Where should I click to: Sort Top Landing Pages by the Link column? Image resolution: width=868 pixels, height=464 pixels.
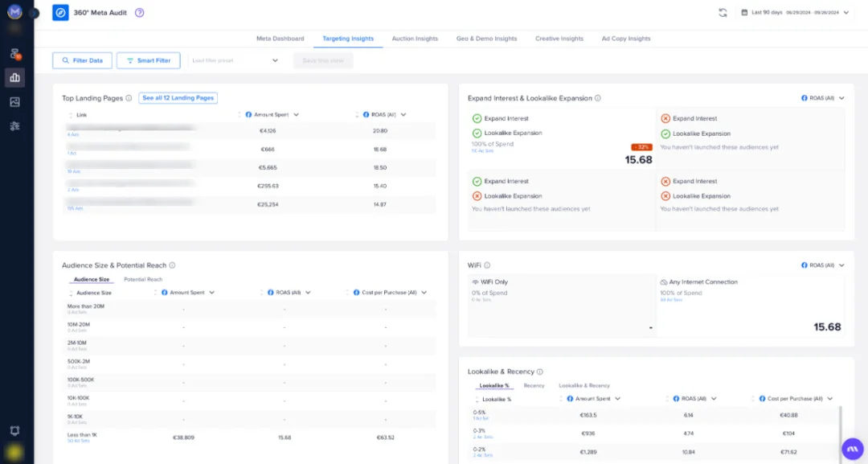81,115
